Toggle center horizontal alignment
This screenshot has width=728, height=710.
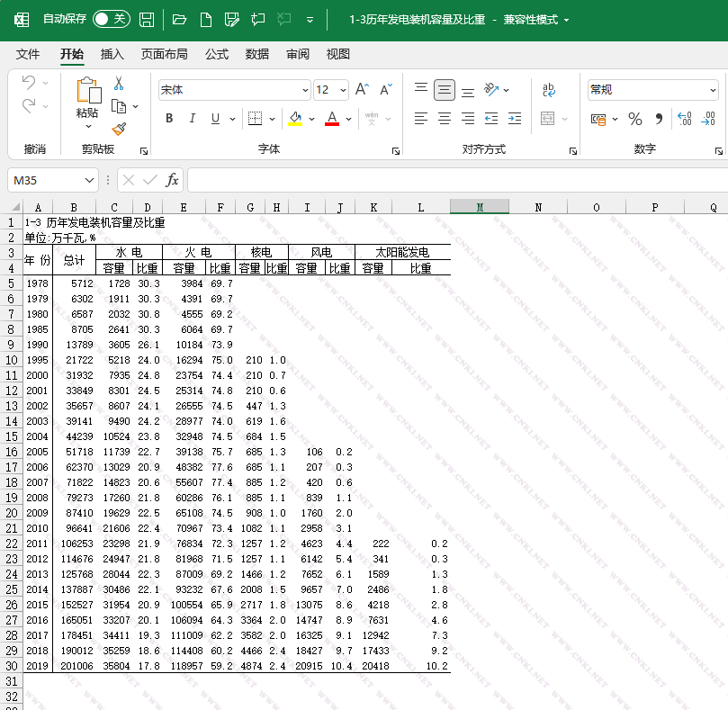pyautogui.click(x=445, y=119)
